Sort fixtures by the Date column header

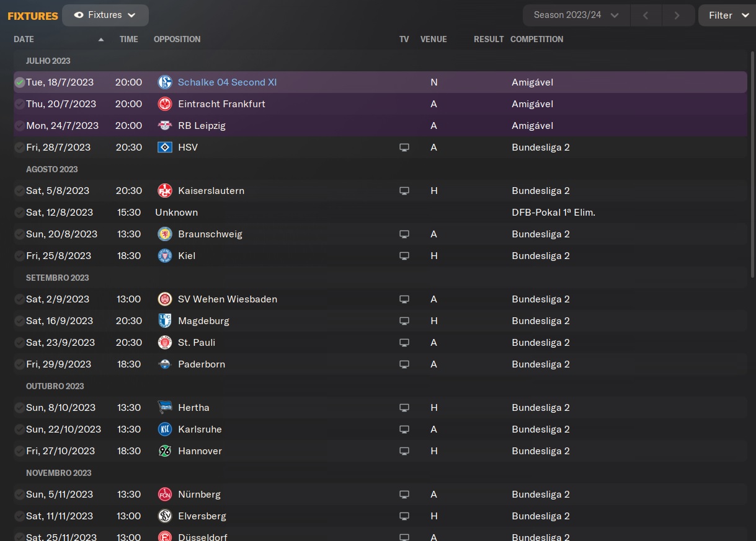click(24, 39)
